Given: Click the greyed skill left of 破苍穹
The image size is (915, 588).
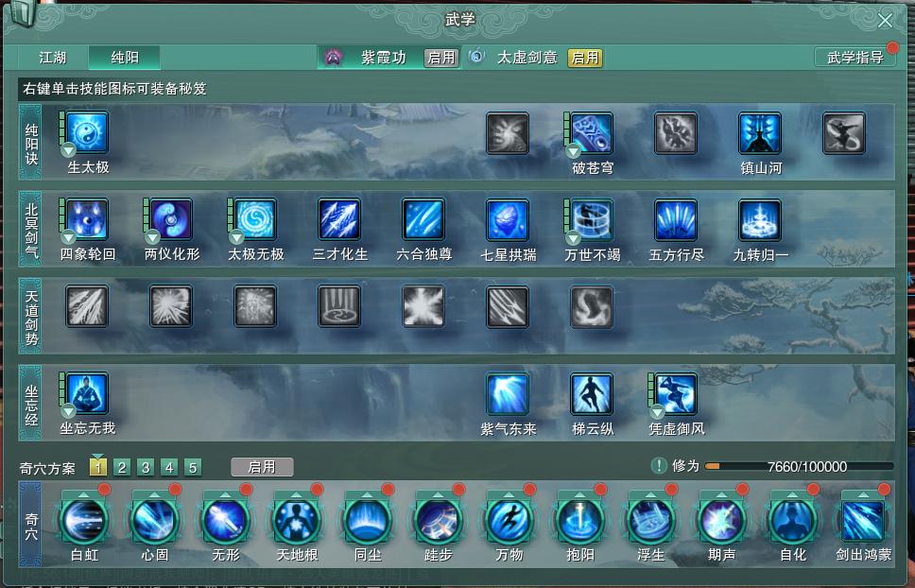Looking at the screenshot, I should click(507, 133).
